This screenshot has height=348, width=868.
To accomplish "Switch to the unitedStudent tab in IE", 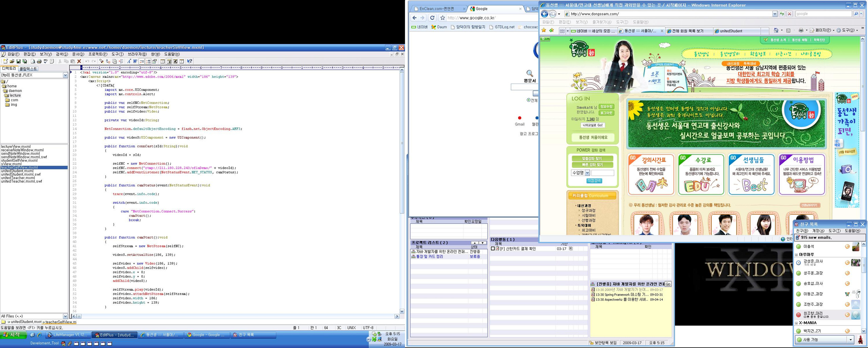I will pyautogui.click(x=737, y=31).
